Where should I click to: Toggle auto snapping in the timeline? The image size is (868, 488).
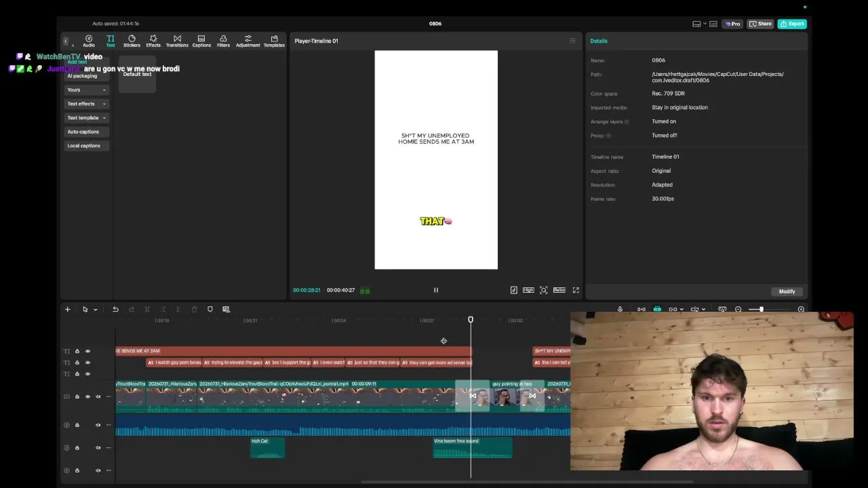(x=657, y=309)
